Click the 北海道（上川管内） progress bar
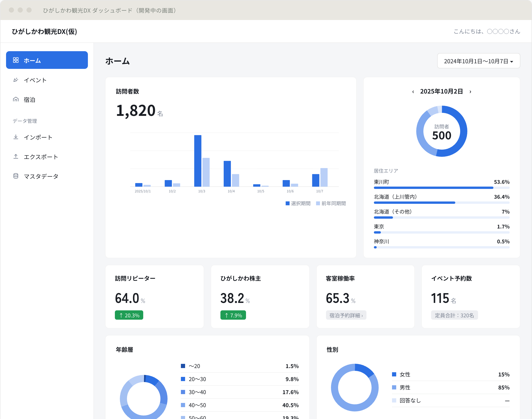This screenshot has height=419, width=532. point(442,203)
